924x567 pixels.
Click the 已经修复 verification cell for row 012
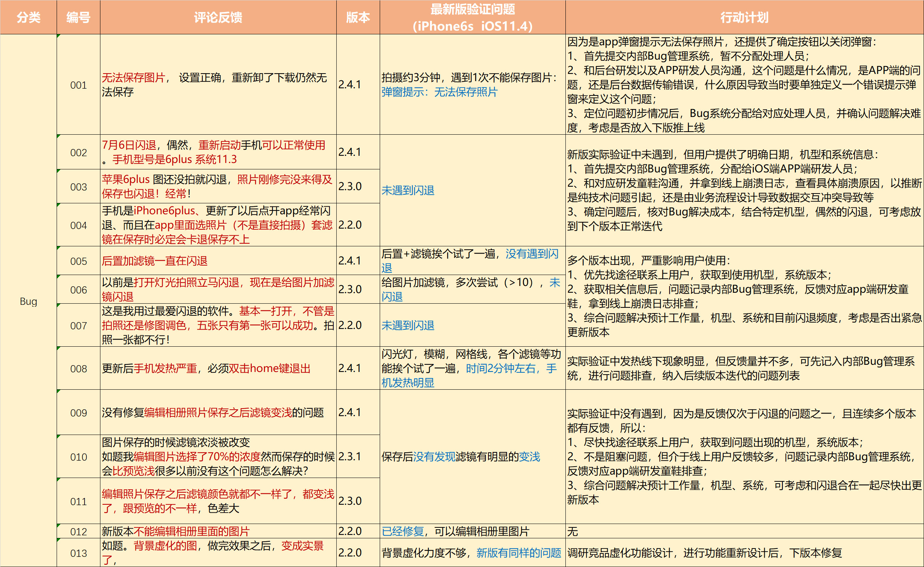click(472, 531)
